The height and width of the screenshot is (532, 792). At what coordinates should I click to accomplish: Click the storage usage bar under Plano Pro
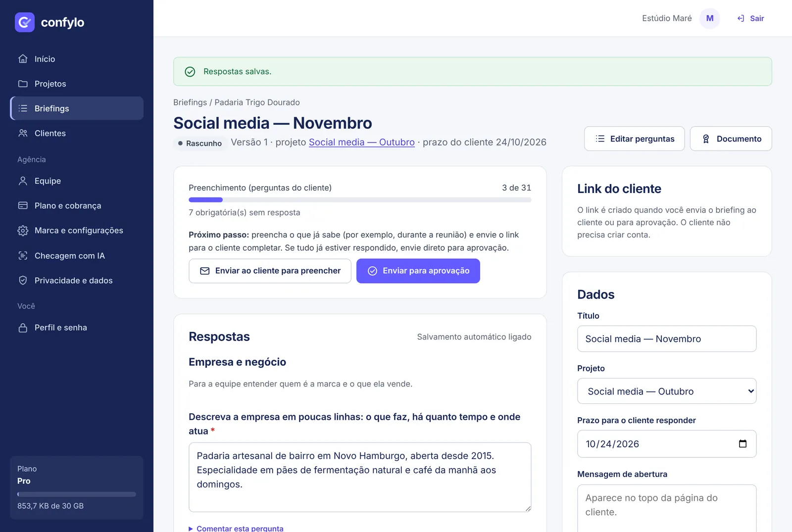point(77,494)
